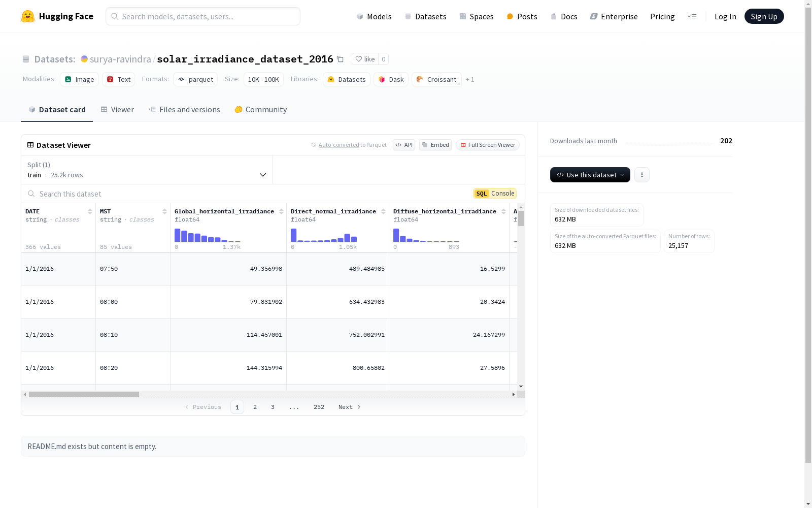Click the Sign Up button

pyautogui.click(x=764, y=16)
